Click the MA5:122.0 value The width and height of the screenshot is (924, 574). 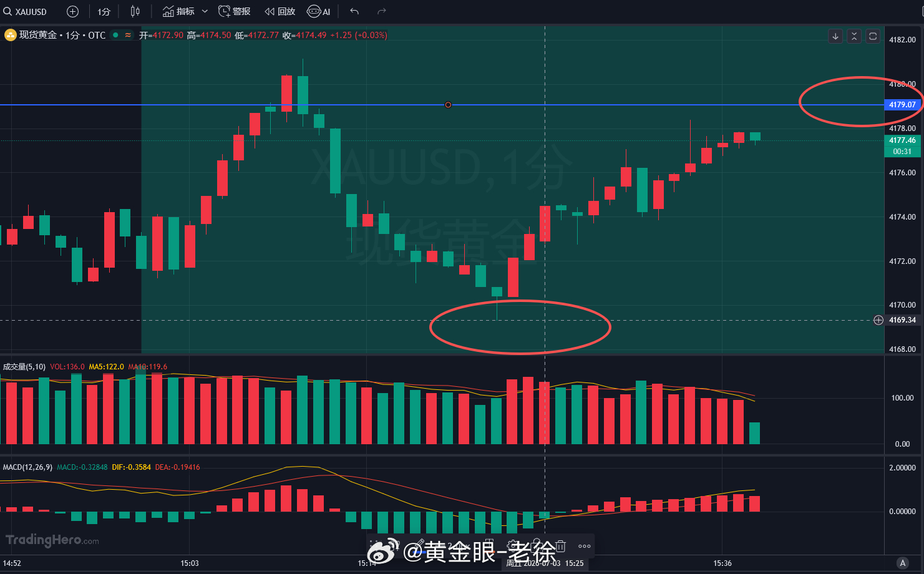(x=107, y=367)
